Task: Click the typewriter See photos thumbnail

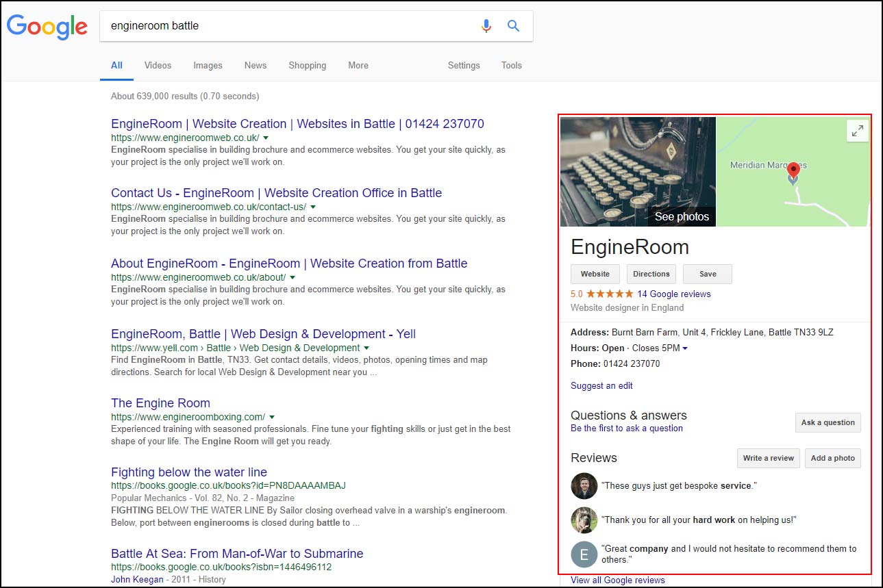Action: point(638,171)
